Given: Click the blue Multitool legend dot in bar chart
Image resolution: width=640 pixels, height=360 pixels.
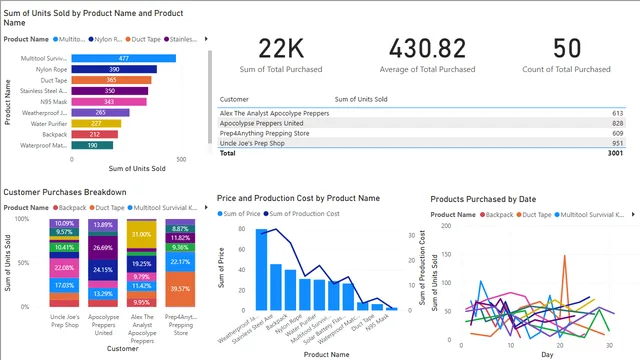Looking at the screenshot, I should click(56, 39).
